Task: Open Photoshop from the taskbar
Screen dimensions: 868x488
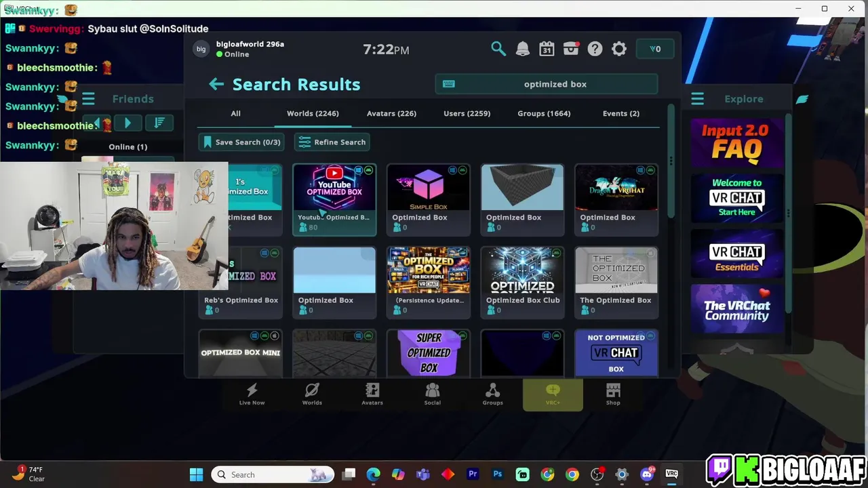Action: point(498,474)
